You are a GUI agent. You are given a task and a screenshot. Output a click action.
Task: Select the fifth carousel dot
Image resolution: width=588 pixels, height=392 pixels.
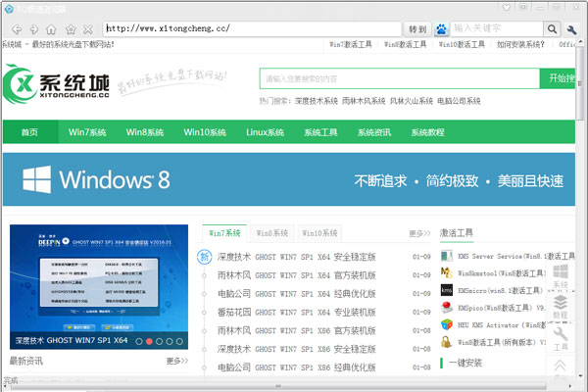pos(179,341)
